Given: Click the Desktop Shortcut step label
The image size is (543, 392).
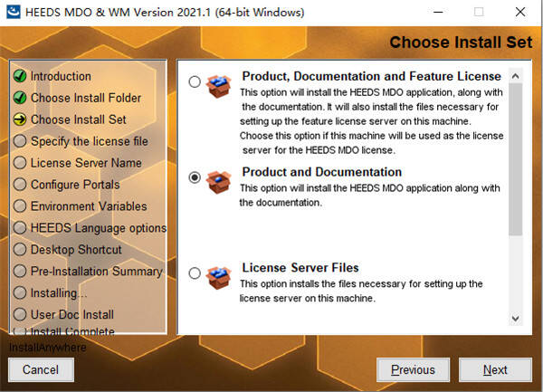Looking at the screenshot, I should (76, 249).
